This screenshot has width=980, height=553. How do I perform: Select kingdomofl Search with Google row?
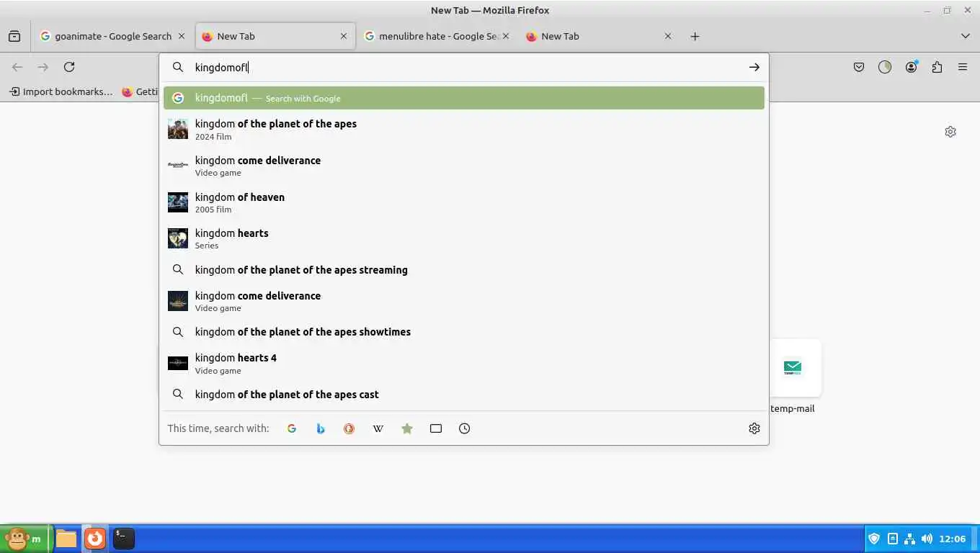tap(464, 98)
